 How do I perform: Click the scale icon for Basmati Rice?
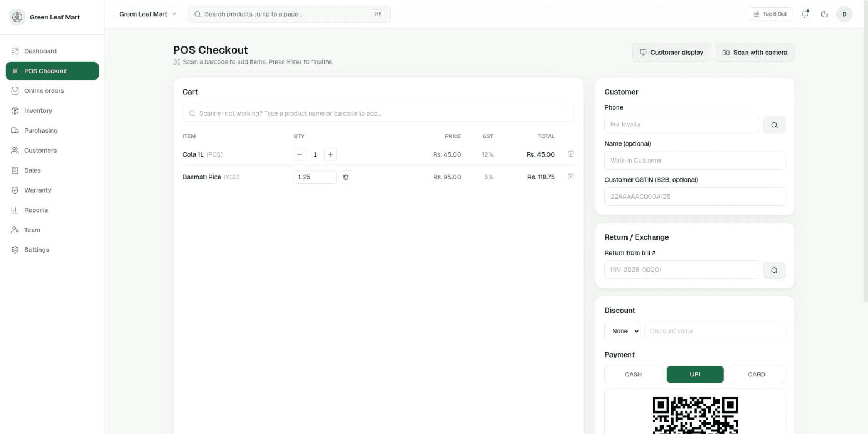point(346,177)
